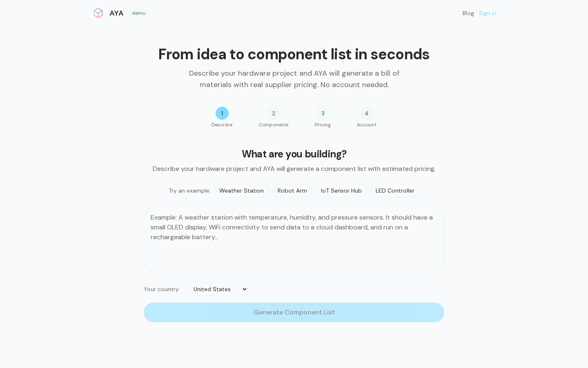Viewport: 588px width, 368px height.
Task: Open the United States country dropdown
Action: pos(217,289)
